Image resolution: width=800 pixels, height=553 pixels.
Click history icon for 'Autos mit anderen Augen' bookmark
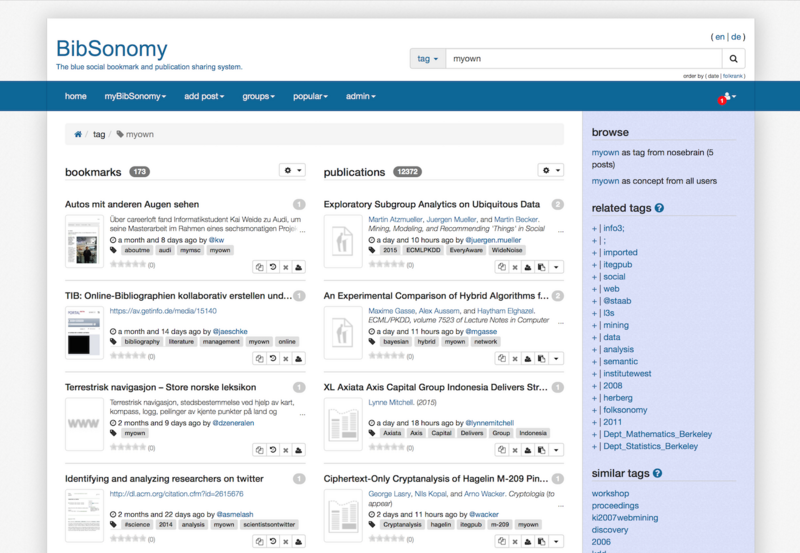click(272, 267)
